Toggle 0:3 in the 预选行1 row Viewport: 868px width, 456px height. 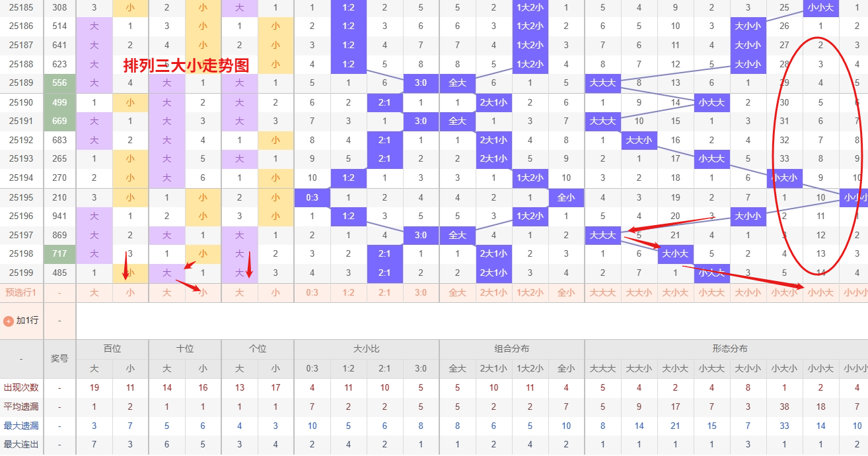[x=312, y=293]
